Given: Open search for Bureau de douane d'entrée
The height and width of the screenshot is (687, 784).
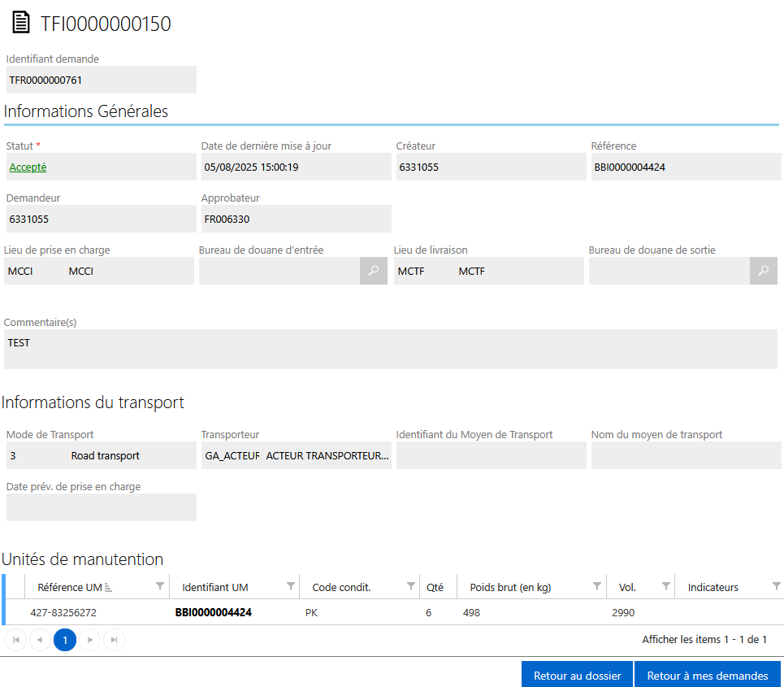Looking at the screenshot, I should pos(373,271).
